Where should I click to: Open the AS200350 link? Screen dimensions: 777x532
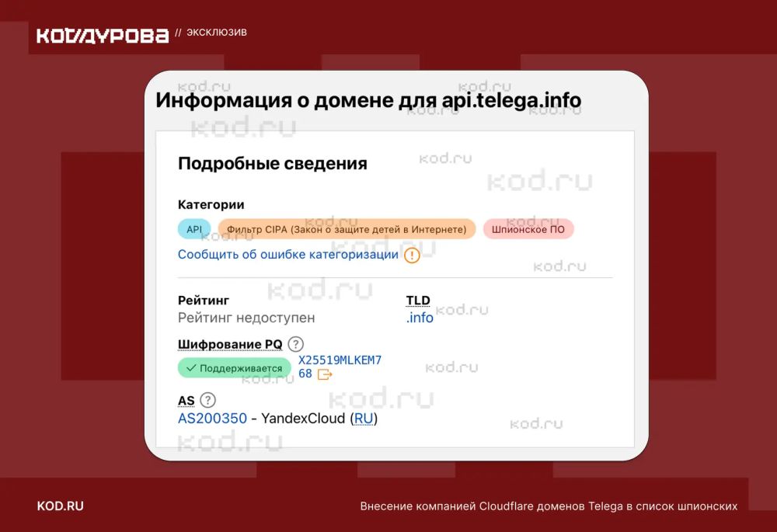(x=212, y=419)
